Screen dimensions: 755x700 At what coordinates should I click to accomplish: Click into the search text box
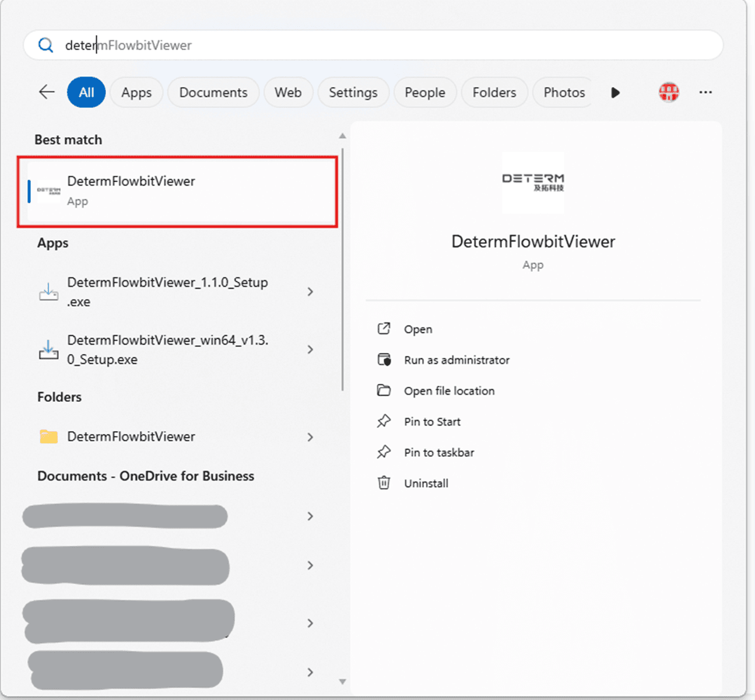click(x=373, y=45)
